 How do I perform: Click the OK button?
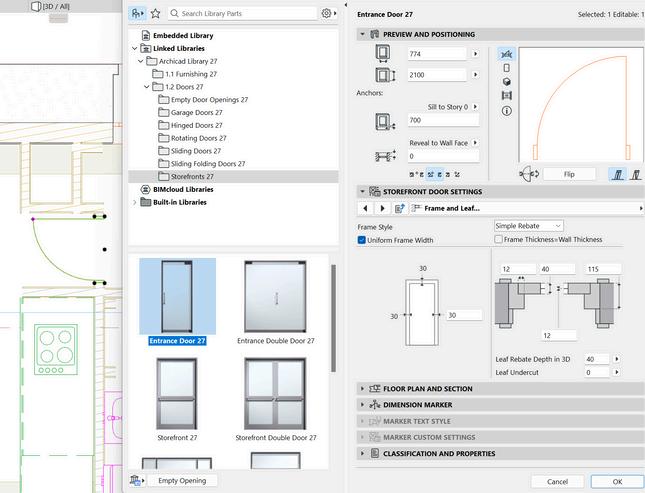click(x=617, y=481)
